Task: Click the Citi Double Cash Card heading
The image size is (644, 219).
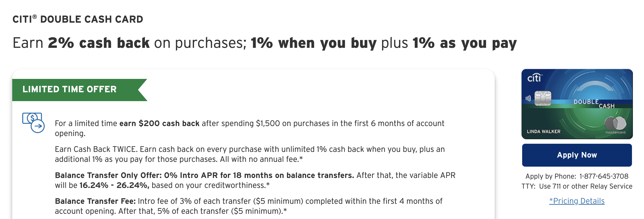Action: [78, 19]
